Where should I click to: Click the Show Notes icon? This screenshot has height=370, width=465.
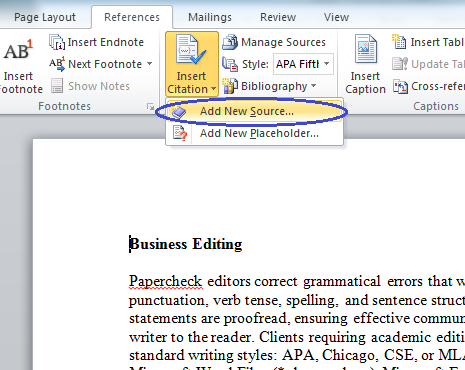[57, 86]
